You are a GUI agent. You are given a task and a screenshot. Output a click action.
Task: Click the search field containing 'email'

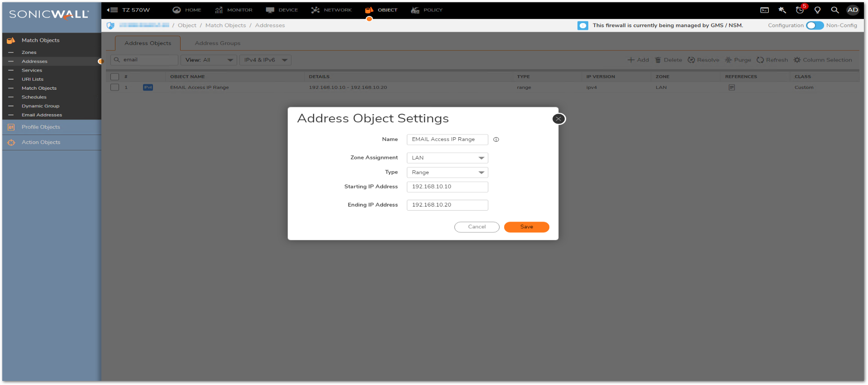pos(144,60)
